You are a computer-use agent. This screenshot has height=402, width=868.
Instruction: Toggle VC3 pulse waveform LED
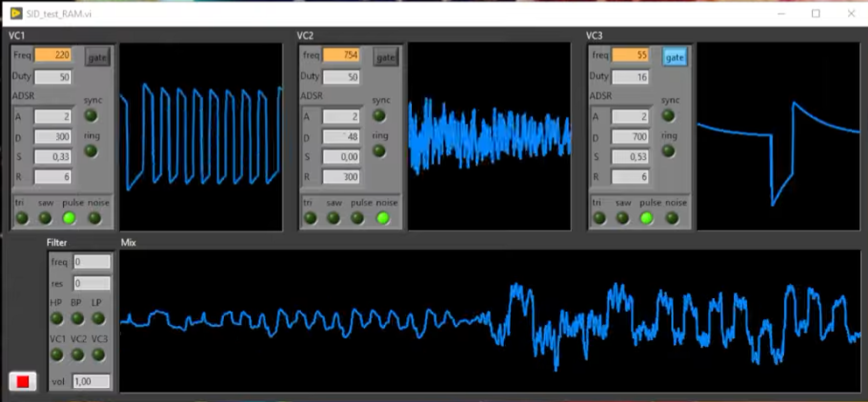[647, 218]
